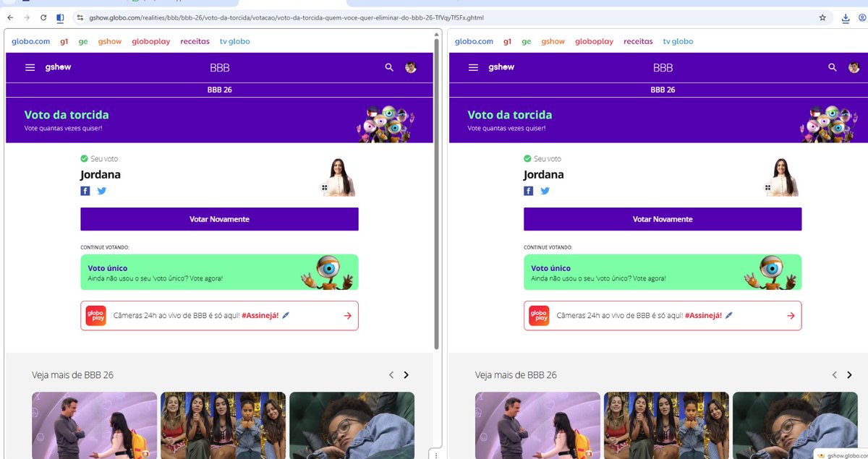Open ge link in the left window
Screen dimensions: 868x459
point(83,42)
